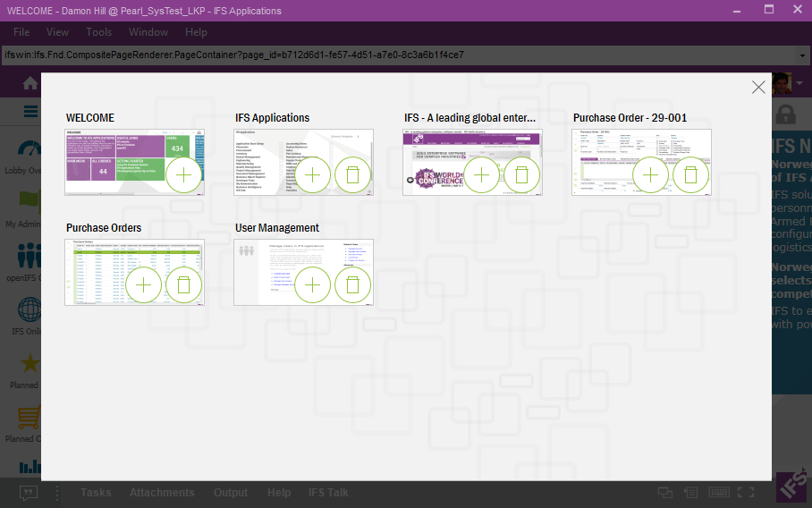Click the fullscreen icon in bottom bar
This screenshot has height=508, width=812.
746,493
